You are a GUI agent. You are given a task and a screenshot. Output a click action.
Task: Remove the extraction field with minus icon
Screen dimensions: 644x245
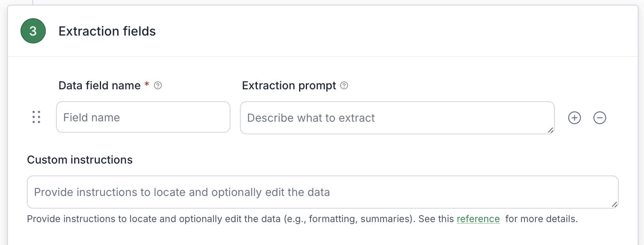600,118
